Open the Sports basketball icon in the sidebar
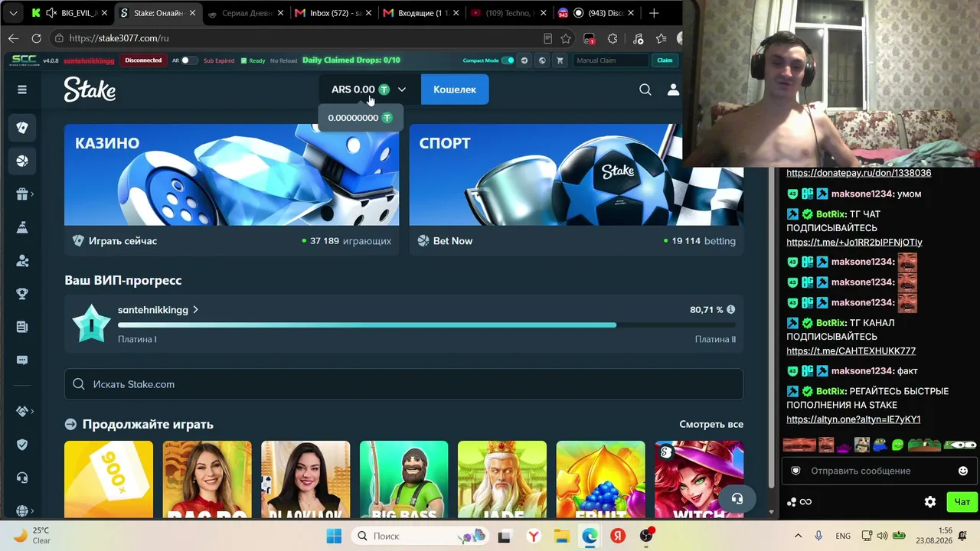Screen dimensions: 980x551 click(x=22, y=161)
